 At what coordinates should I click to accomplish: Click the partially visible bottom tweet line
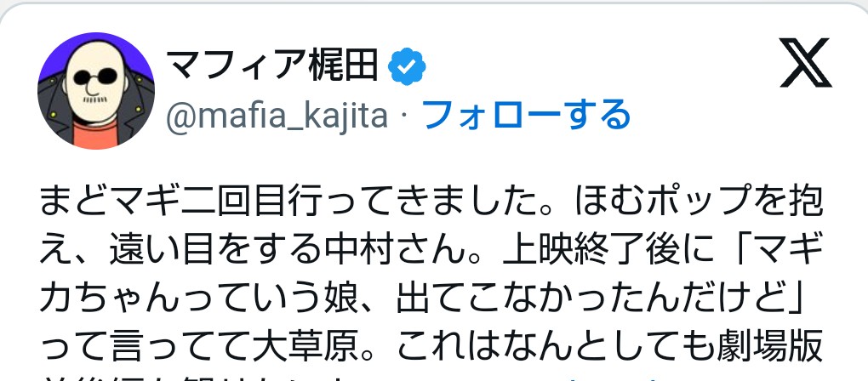[x=340, y=375]
